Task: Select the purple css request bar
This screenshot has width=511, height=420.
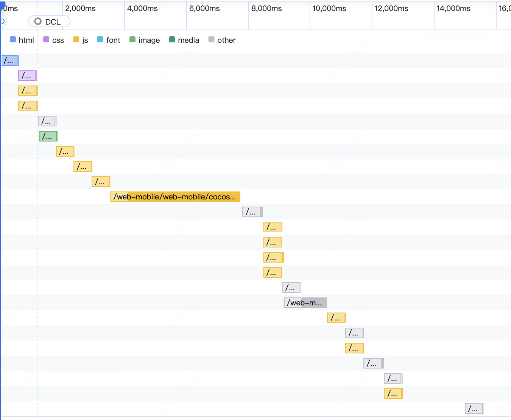Action: (27, 76)
